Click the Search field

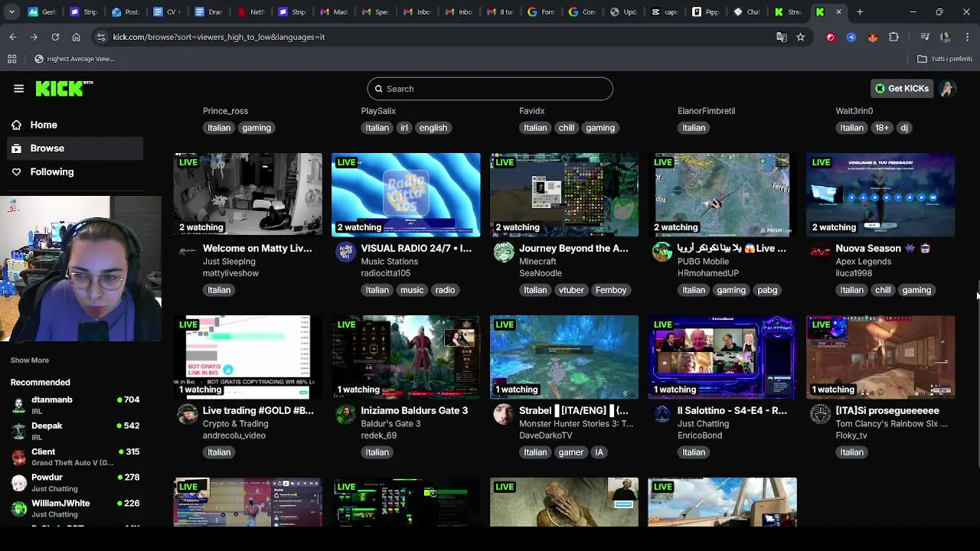point(490,89)
